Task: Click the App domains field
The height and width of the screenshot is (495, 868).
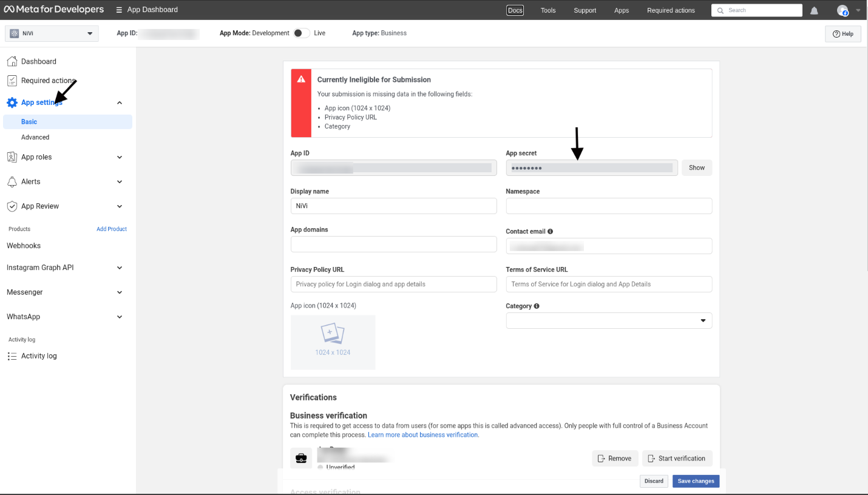Action: coord(394,244)
